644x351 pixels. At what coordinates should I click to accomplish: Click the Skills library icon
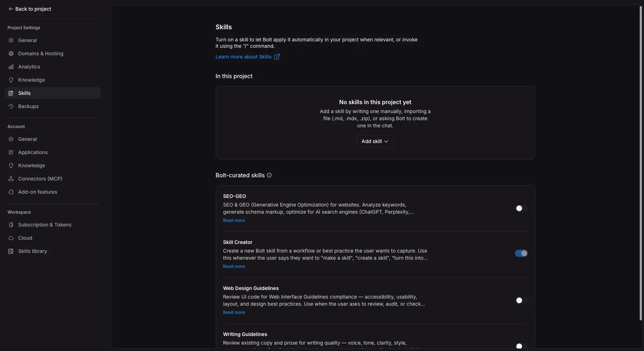point(11,251)
